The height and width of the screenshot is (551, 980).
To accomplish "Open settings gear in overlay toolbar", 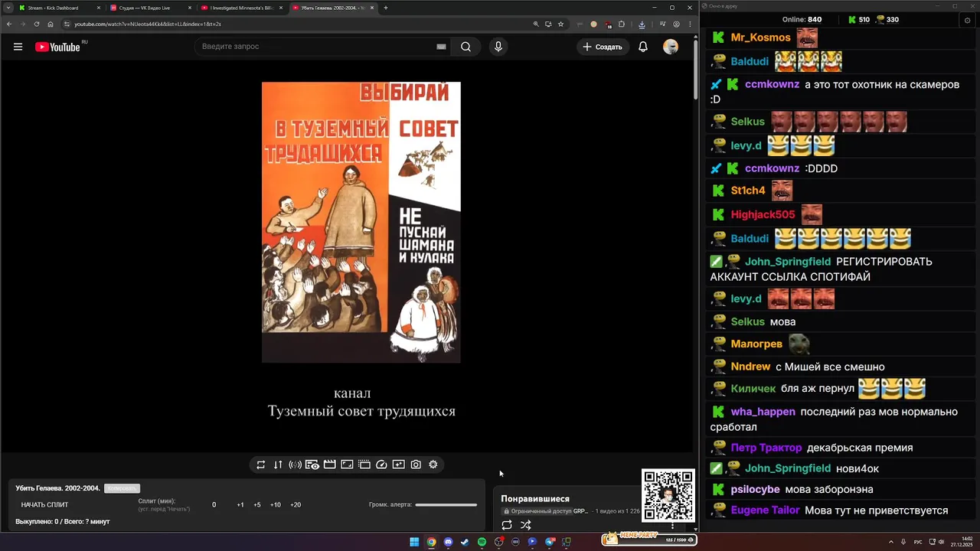I will (433, 465).
